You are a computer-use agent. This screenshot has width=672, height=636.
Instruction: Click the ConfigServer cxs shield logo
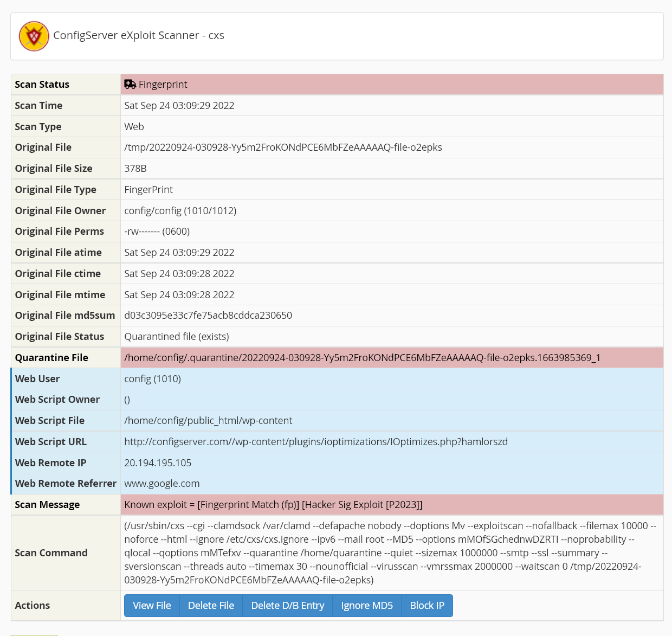pyautogui.click(x=34, y=36)
